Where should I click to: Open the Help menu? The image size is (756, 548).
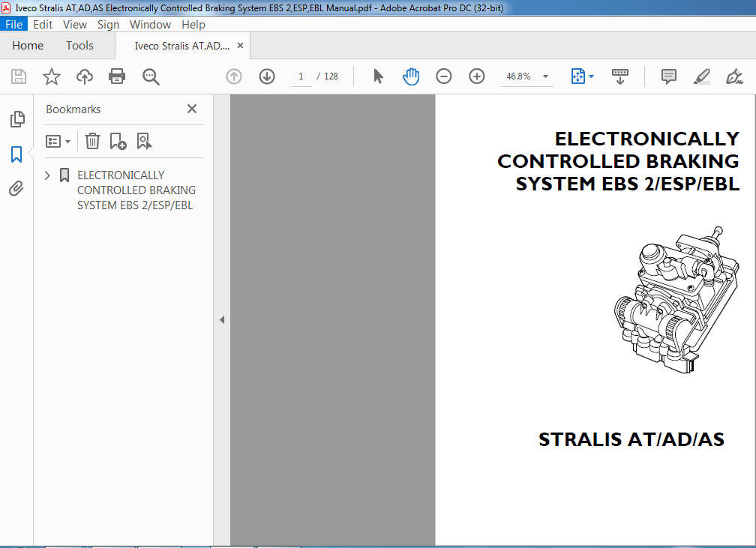pos(193,24)
